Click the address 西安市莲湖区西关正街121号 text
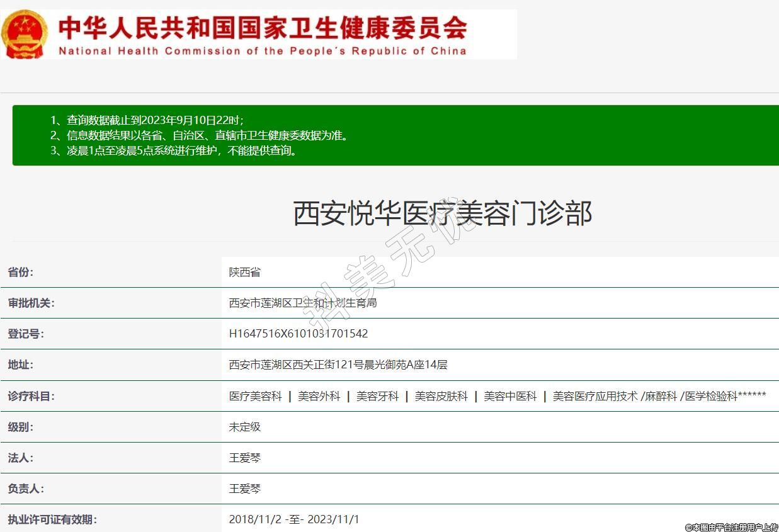779x532 pixels. tap(338, 365)
